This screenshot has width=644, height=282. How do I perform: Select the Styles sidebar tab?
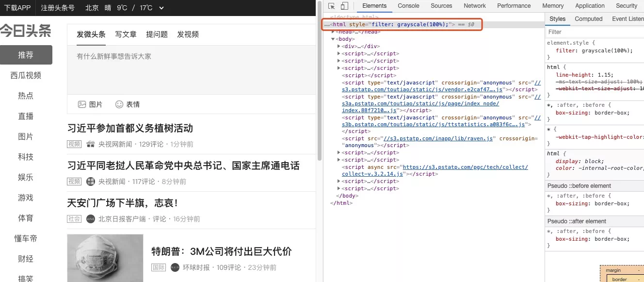click(x=557, y=19)
